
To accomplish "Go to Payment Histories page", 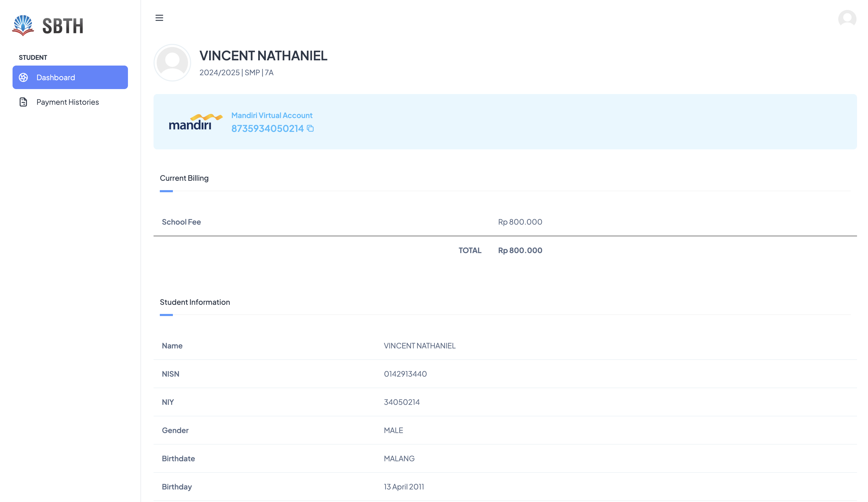I will (x=68, y=102).
